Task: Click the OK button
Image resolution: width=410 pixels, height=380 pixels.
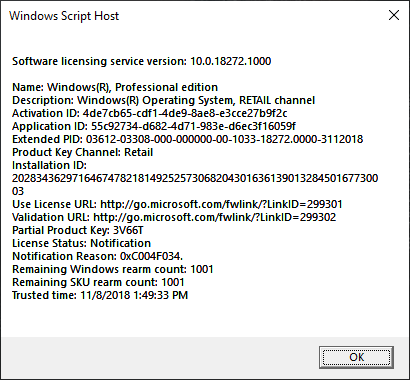Action: pos(356,357)
